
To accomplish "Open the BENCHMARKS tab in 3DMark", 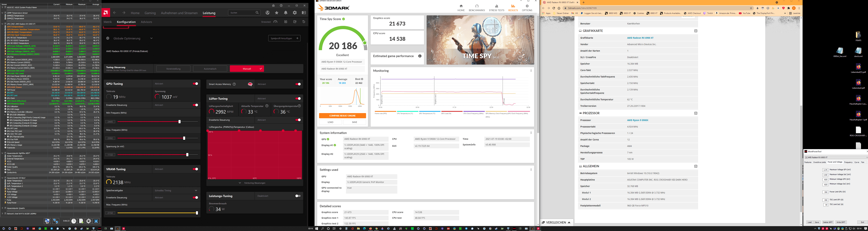I will [477, 8].
